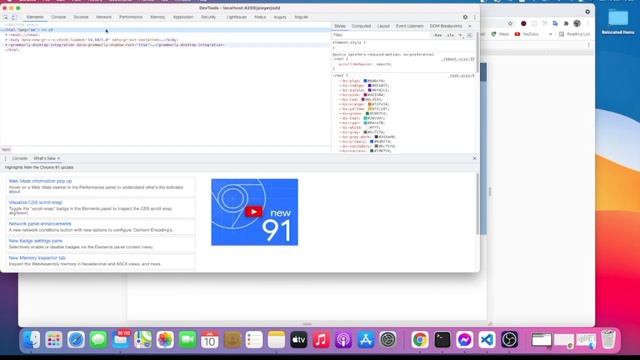
Task: Toggle the device toolbar icon in DevTools
Action: (14, 17)
